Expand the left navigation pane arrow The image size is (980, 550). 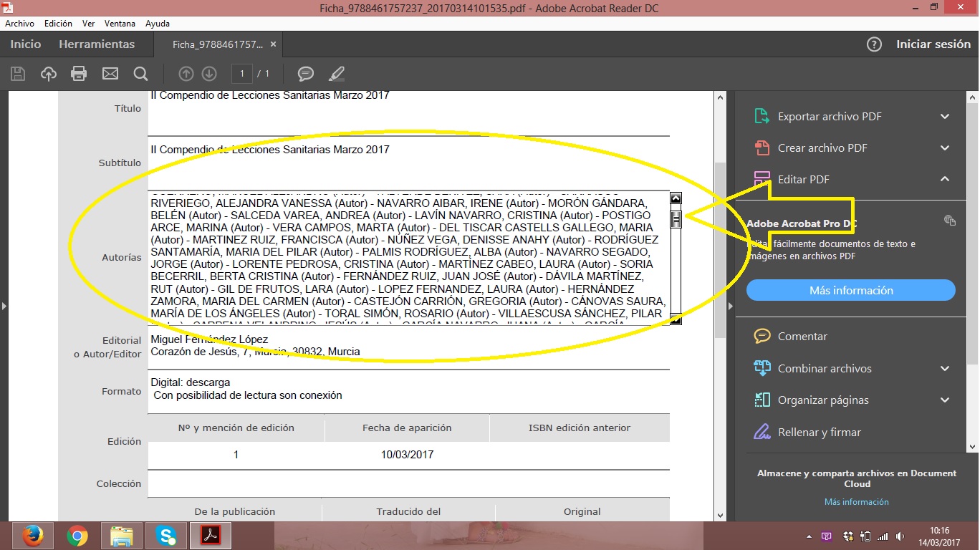click(x=4, y=306)
